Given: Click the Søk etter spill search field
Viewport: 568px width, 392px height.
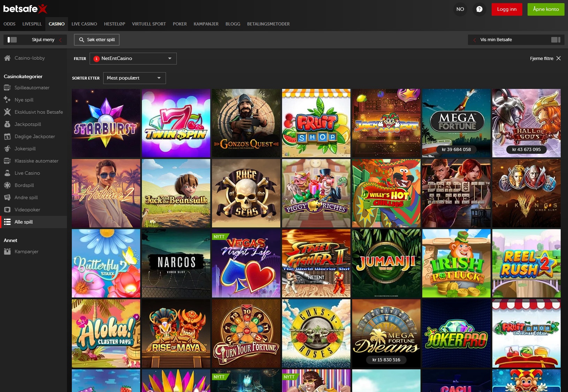Looking at the screenshot, I should tap(97, 40).
